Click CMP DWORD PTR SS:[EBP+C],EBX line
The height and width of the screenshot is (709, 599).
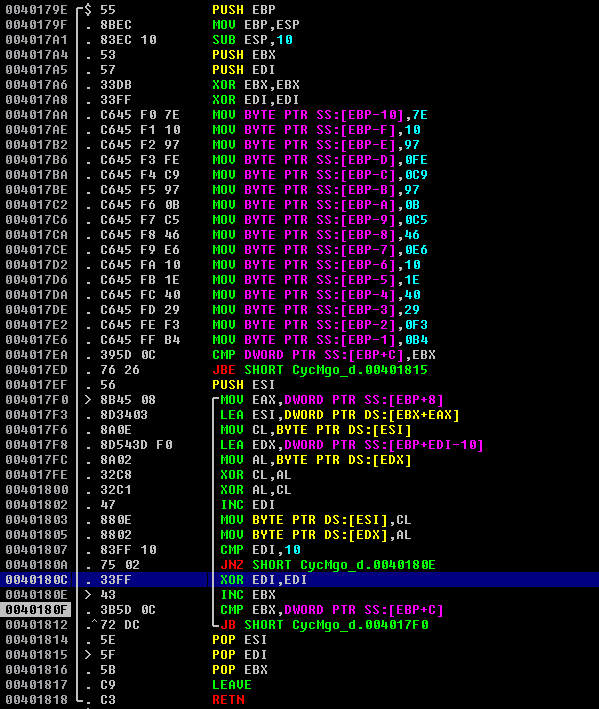tap(324, 354)
